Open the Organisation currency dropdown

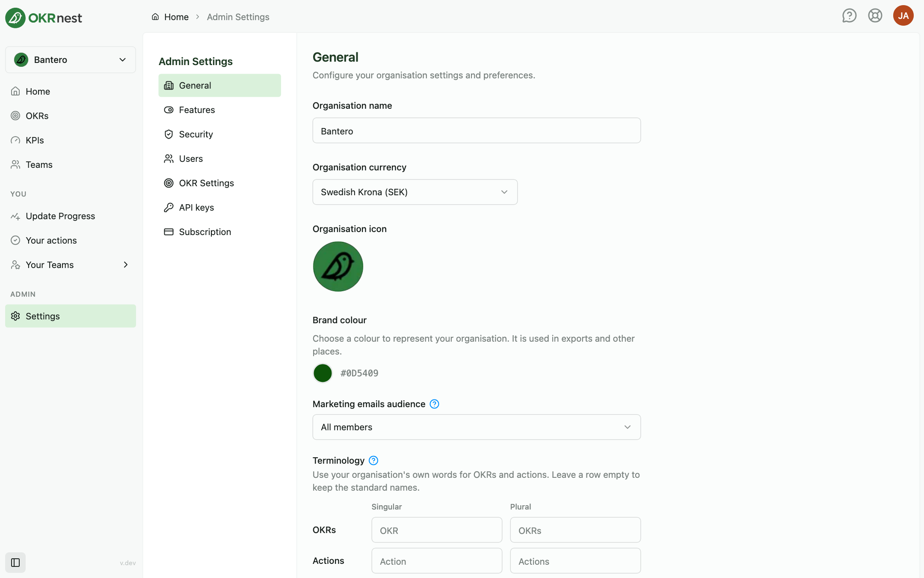(x=415, y=192)
